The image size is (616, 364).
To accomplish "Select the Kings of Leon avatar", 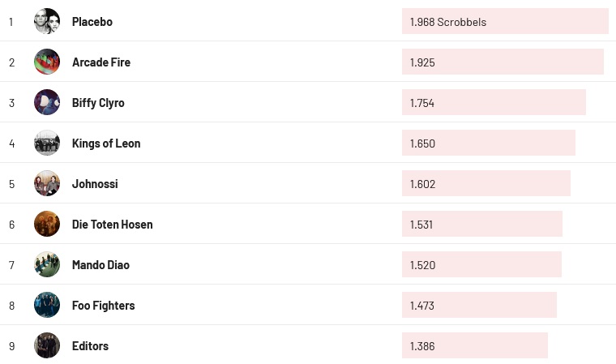I will [x=47, y=143].
